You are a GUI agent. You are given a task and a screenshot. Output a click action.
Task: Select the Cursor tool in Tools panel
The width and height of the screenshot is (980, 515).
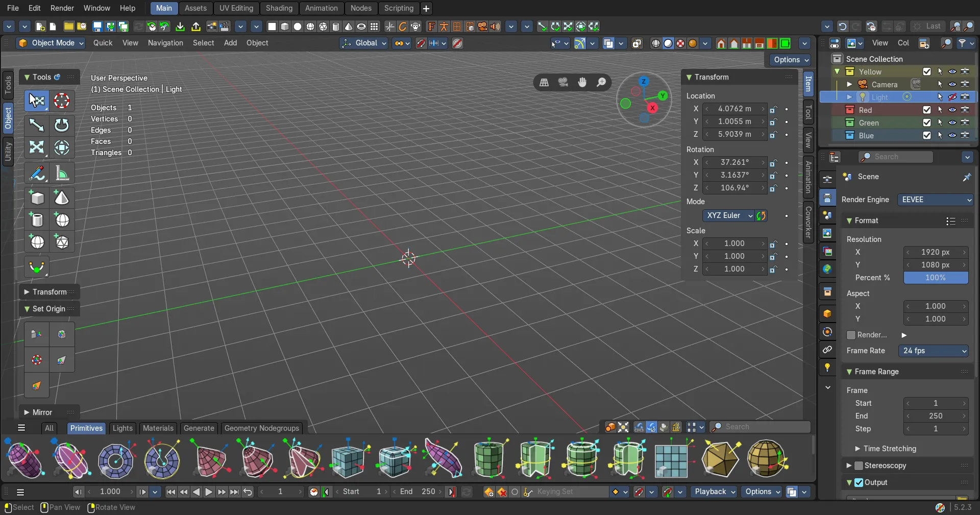point(62,101)
